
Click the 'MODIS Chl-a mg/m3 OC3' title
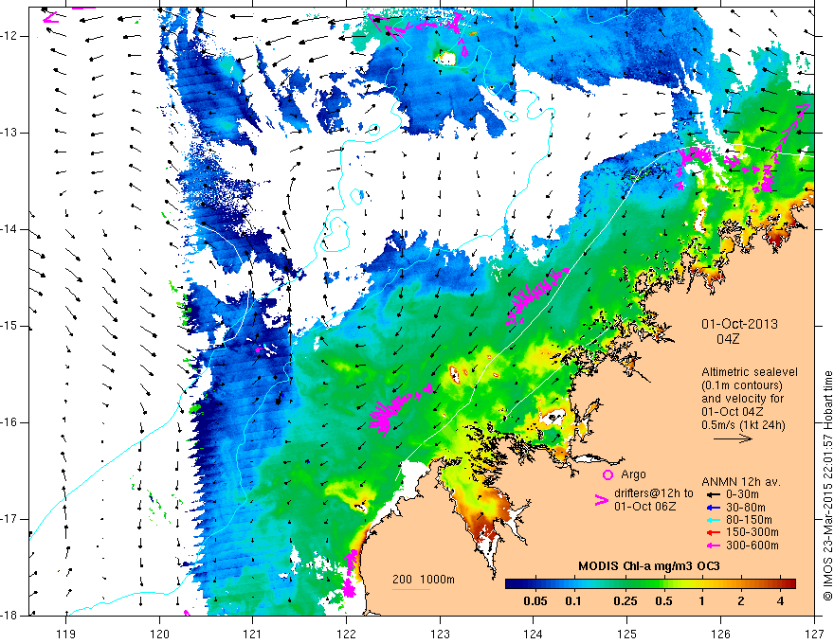click(x=649, y=566)
